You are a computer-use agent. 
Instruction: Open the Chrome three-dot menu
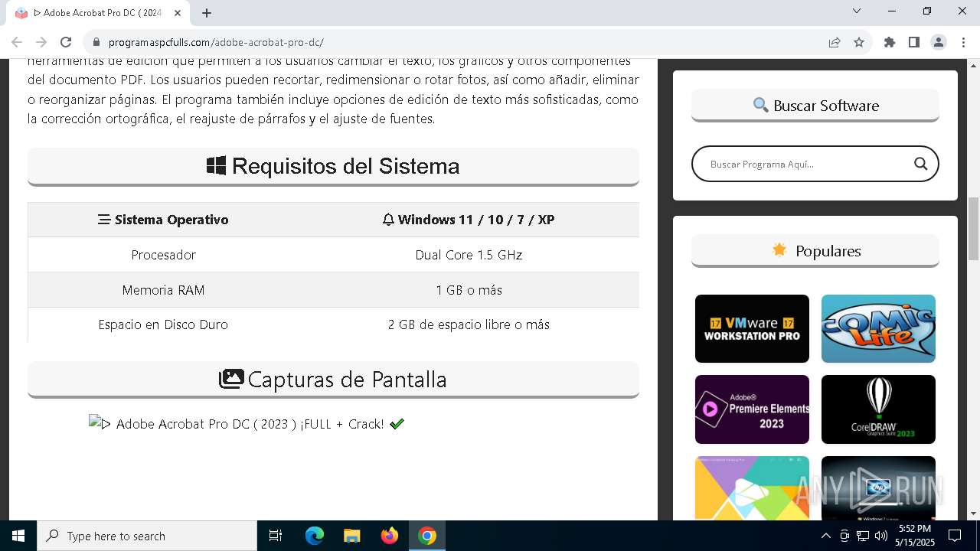pos(962,42)
